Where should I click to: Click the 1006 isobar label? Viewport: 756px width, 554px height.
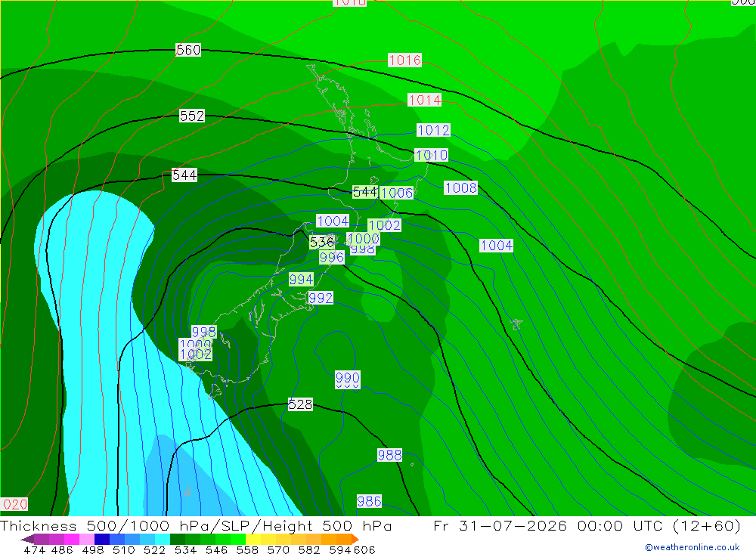[x=397, y=193]
